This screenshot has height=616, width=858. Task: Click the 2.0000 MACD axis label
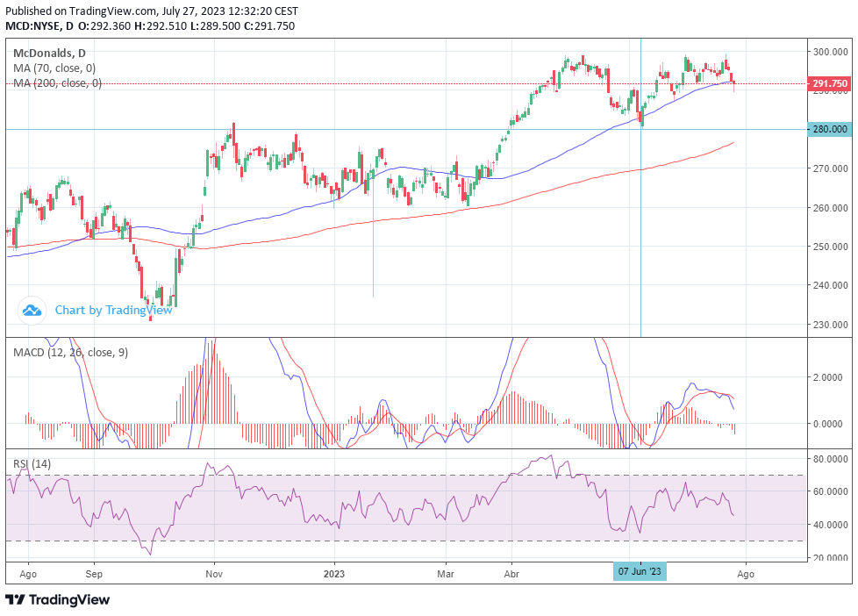(827, 377)
